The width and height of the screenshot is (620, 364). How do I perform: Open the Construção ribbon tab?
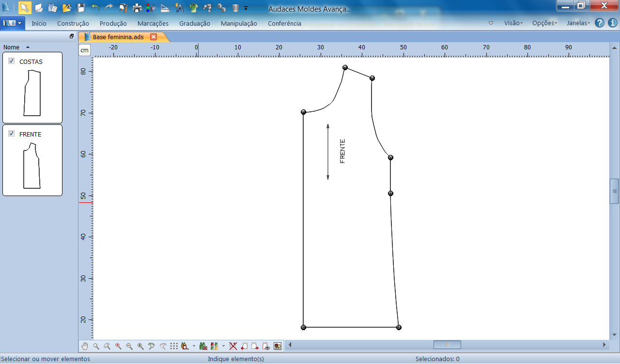click(73, 23)
